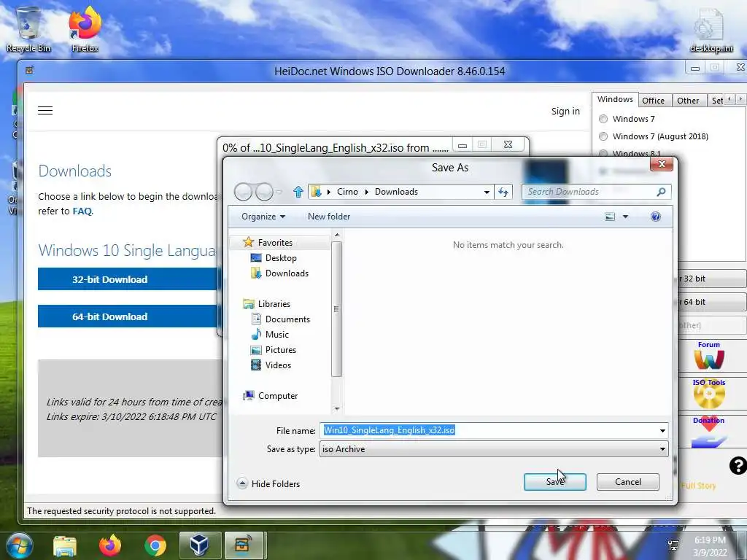Click the Save button
Image resolution: width=747 pixels, height=560 pixels.
(x=555, y=482)
